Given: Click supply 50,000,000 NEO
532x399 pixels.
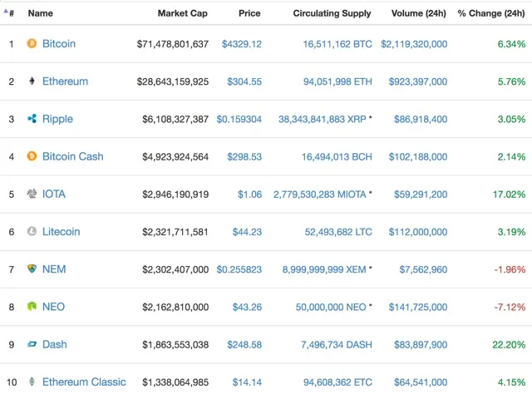Looking at the screenshot, I should tap(331, 307).
